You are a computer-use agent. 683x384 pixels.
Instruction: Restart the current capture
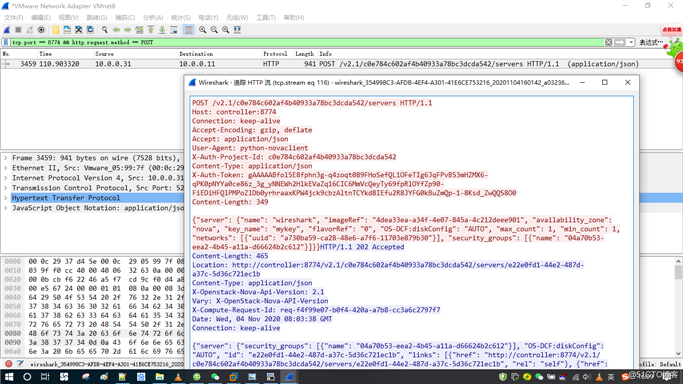click(x=30, y=30)
